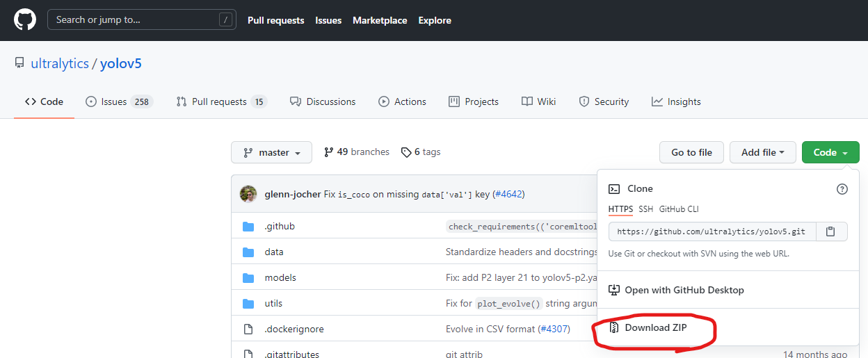This screenshot has height=358, width=868.
Task: Open Issues in top navigation bar
Action: [x=328, y=20]
